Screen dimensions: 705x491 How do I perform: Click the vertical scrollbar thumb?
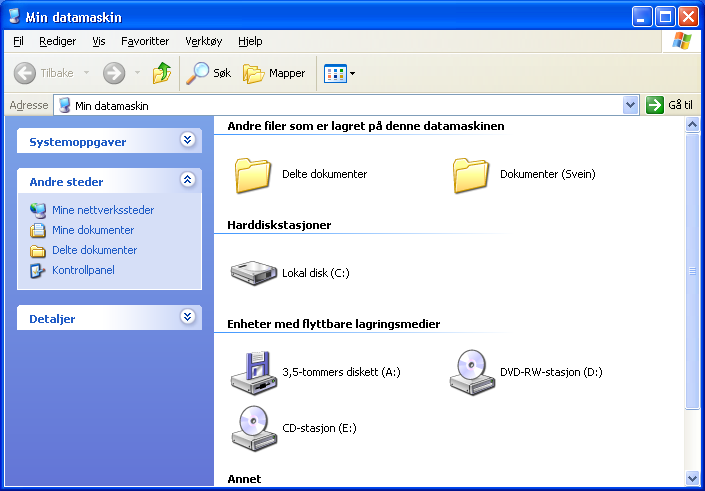click(x=692, y=271)
